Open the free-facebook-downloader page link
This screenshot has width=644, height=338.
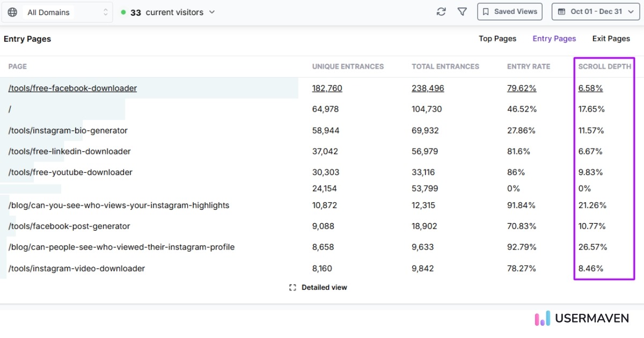point(72,88)
